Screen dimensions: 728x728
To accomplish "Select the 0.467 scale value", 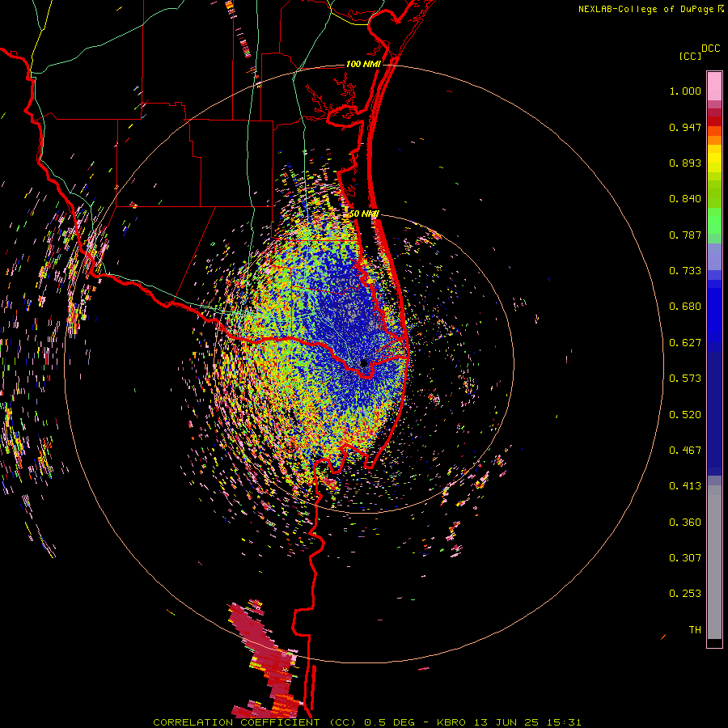I will 685,451.
